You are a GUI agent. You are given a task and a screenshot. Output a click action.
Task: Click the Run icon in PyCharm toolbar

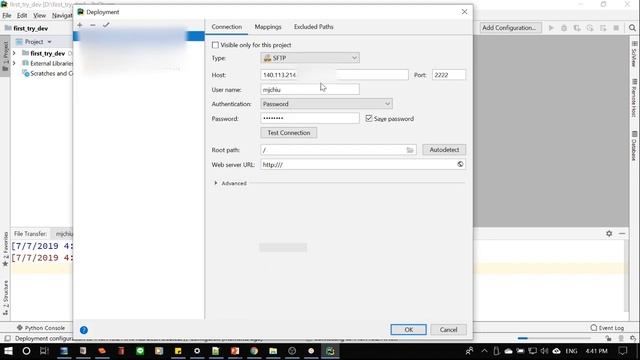(x=551, y=28)
